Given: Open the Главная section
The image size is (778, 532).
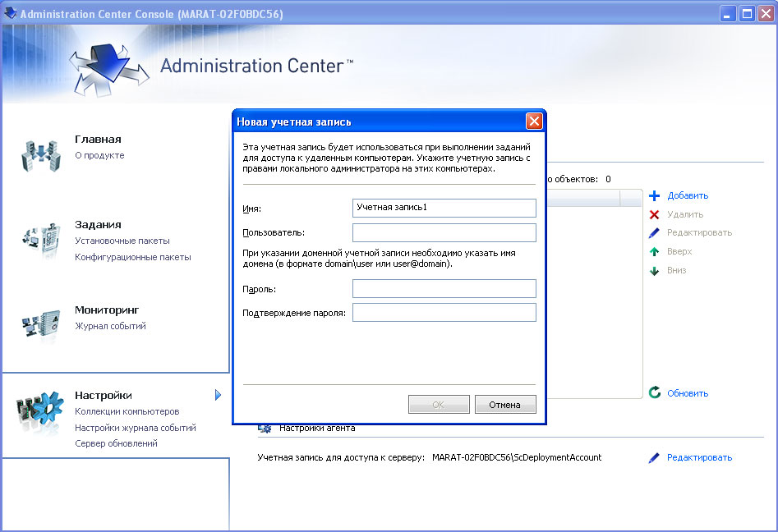Looking at the screenshot, I should pos(98,140).
